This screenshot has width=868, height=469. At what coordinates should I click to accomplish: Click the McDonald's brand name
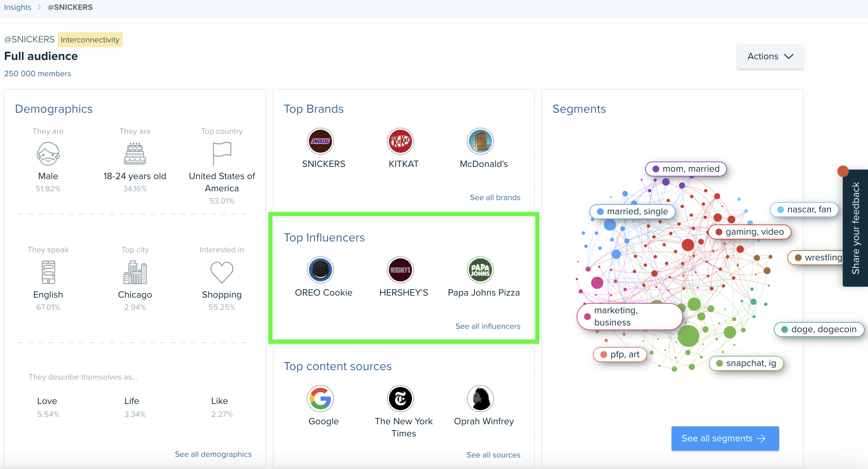483,164
